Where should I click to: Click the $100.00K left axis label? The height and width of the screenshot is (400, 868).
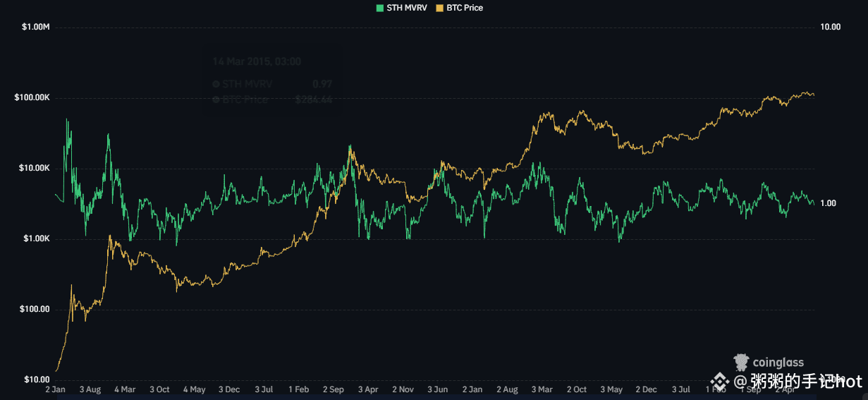pyautogui.click(x=32, y=97)
